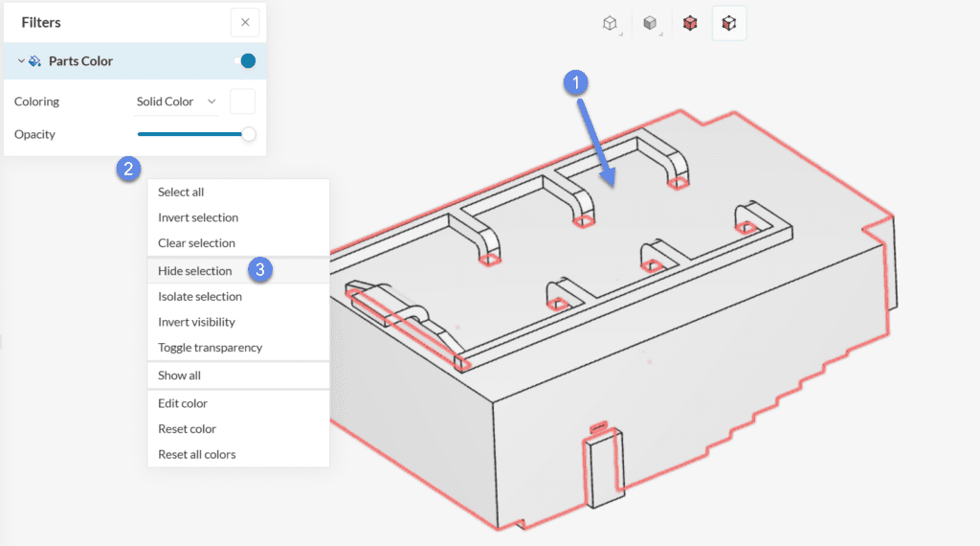Toggle the Parts Color filter switch
Image resolution: width=980 pixels, height=546 pixels.
(245, 61)
